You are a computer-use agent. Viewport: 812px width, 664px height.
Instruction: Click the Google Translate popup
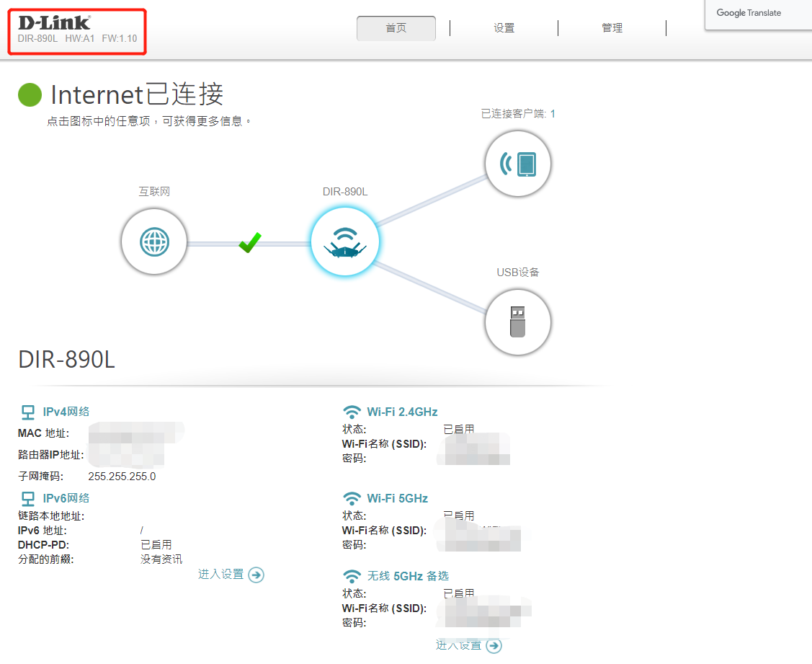[x=758, y=14]
